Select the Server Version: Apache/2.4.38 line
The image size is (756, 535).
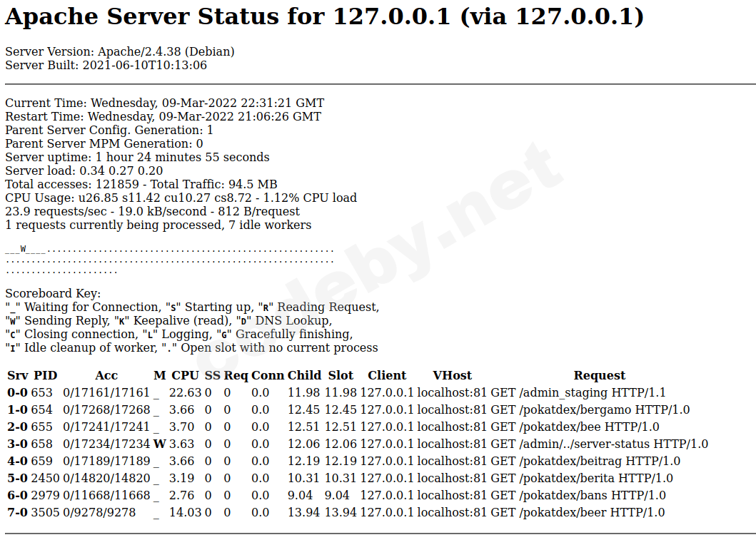(119, 51)
